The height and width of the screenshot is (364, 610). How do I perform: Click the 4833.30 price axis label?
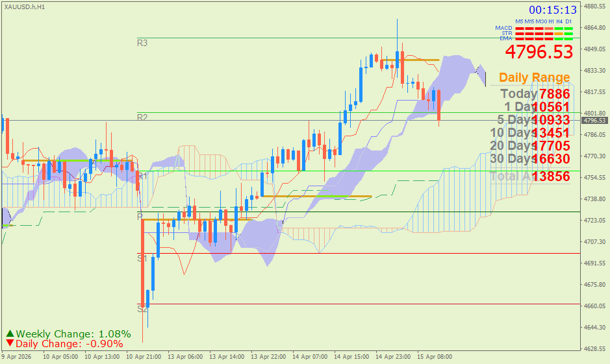pyautogui.click(x=594, y=70)
